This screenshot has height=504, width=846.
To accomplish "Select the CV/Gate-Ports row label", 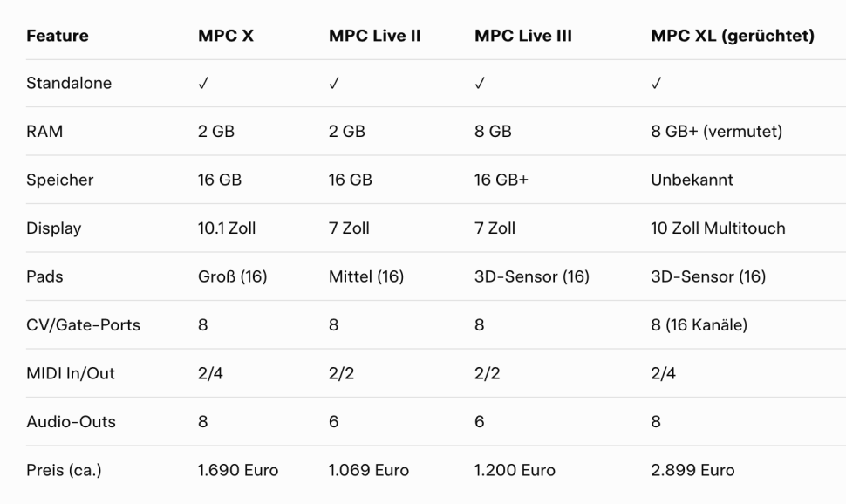I will [x=84, y=326].
